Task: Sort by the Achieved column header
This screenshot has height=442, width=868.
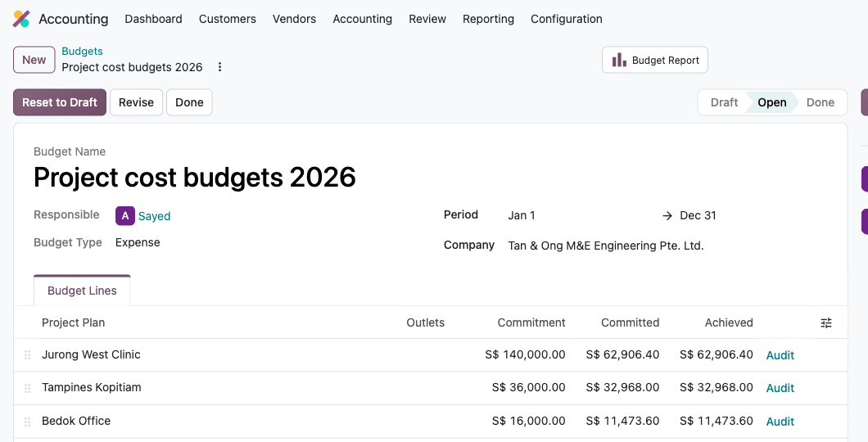Action: [x=729, y=322]
